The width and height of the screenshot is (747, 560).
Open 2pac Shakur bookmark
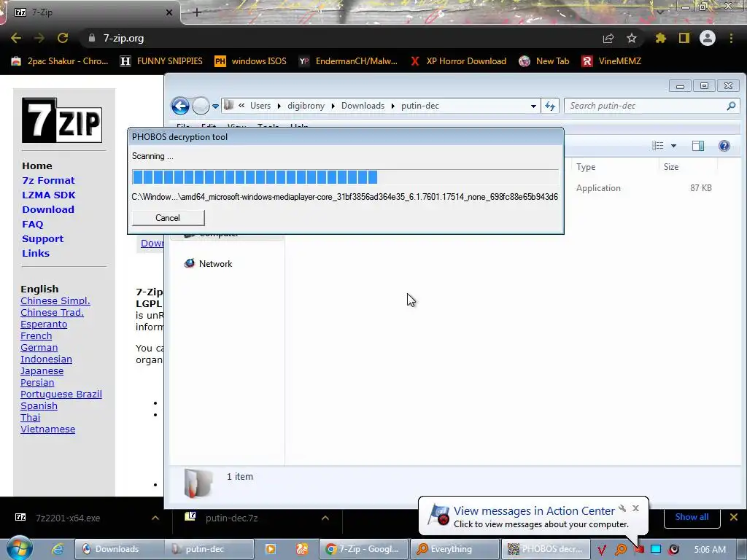click(x=60, y=61)
